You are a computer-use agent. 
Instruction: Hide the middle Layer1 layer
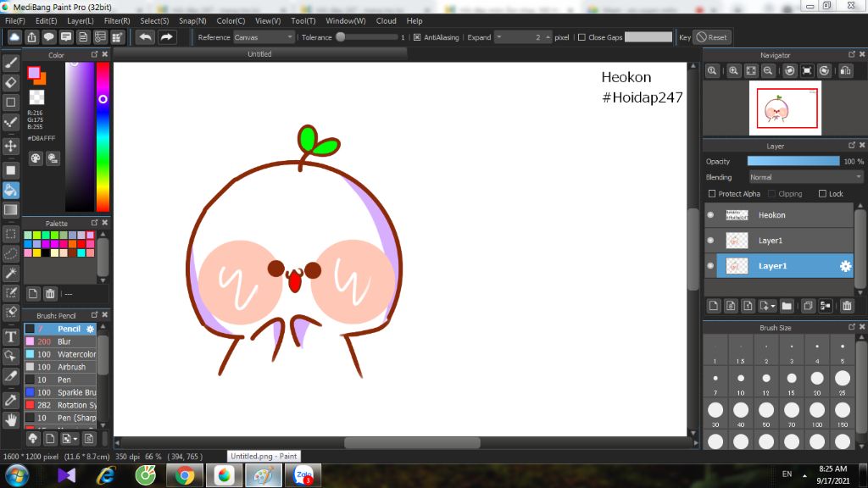coord(711,240)
